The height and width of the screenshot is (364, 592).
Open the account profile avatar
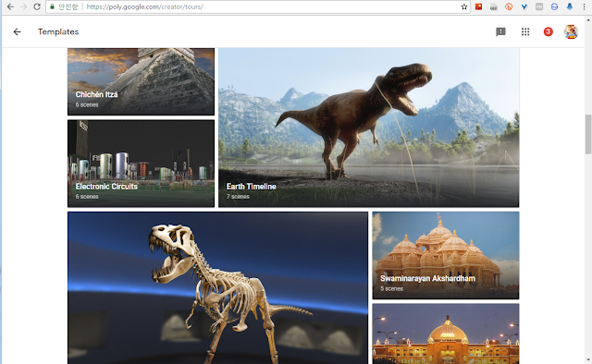click(571, 32)
